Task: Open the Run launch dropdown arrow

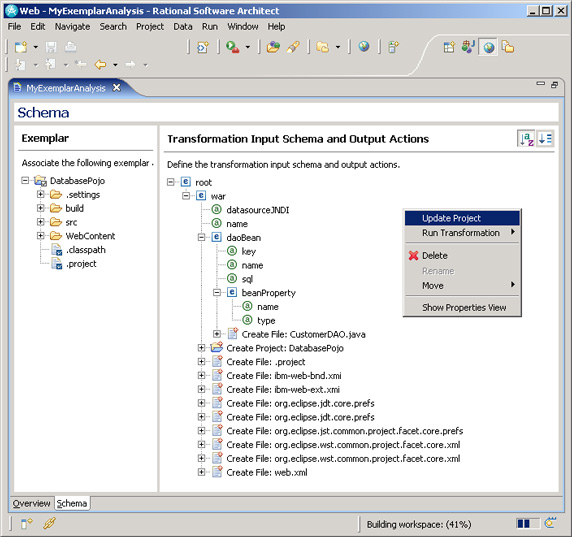Action: [x=248, y=47]
